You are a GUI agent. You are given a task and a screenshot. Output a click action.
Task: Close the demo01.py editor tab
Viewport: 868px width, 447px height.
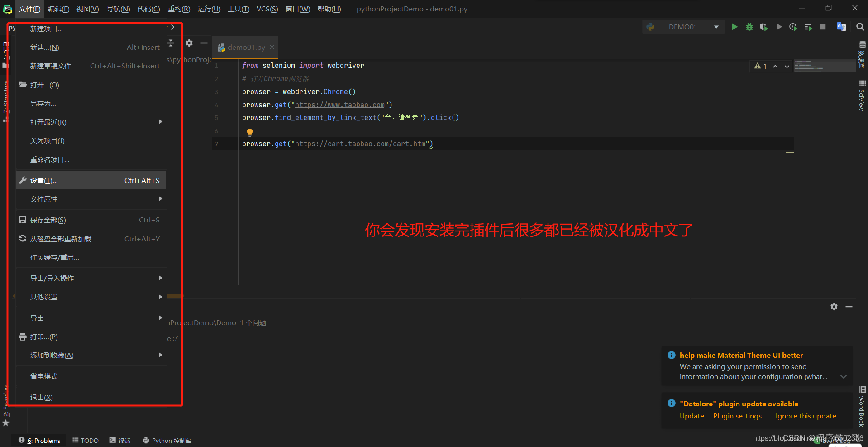[x=272, y=47]
